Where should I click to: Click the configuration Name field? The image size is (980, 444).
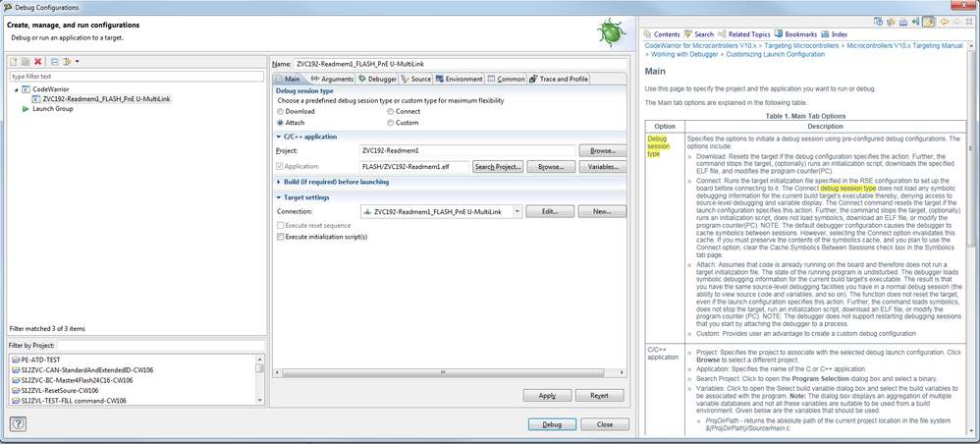[x=461, y=64]
